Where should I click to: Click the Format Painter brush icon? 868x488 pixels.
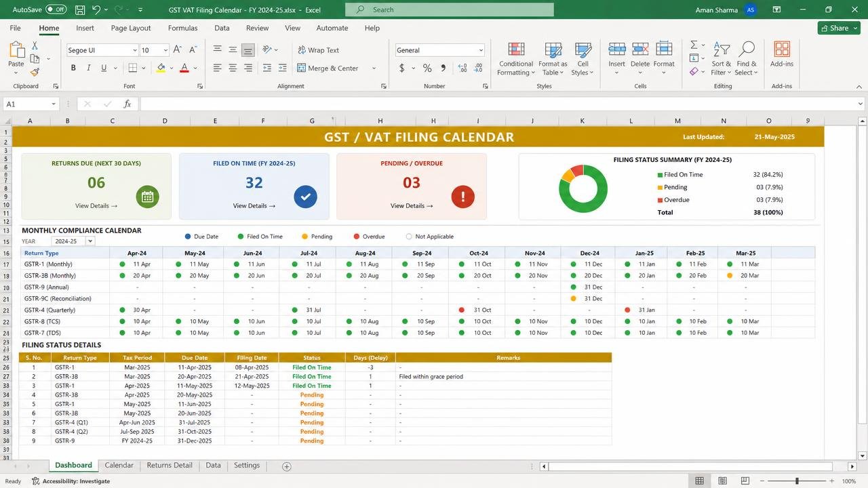click(x=35, y=72)
